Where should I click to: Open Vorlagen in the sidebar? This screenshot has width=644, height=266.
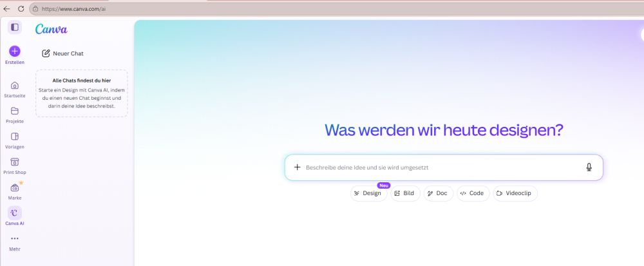pos(15,140)
